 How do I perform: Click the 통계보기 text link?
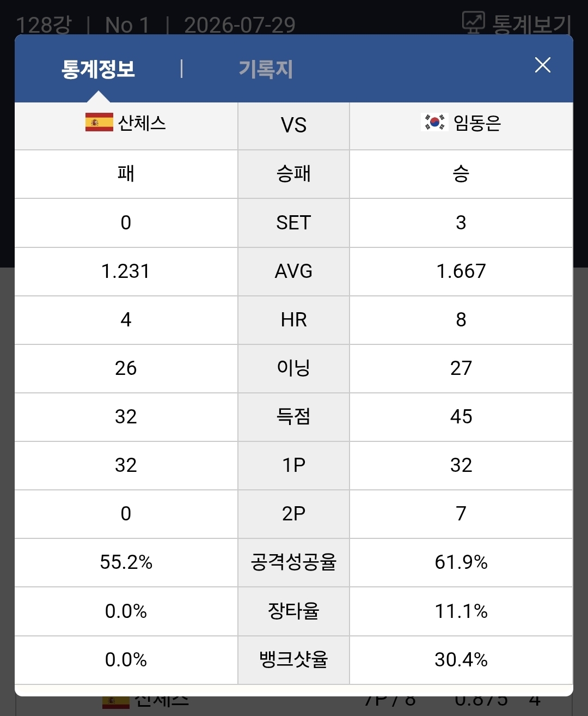pyautogui.click(x=532, y=25)
